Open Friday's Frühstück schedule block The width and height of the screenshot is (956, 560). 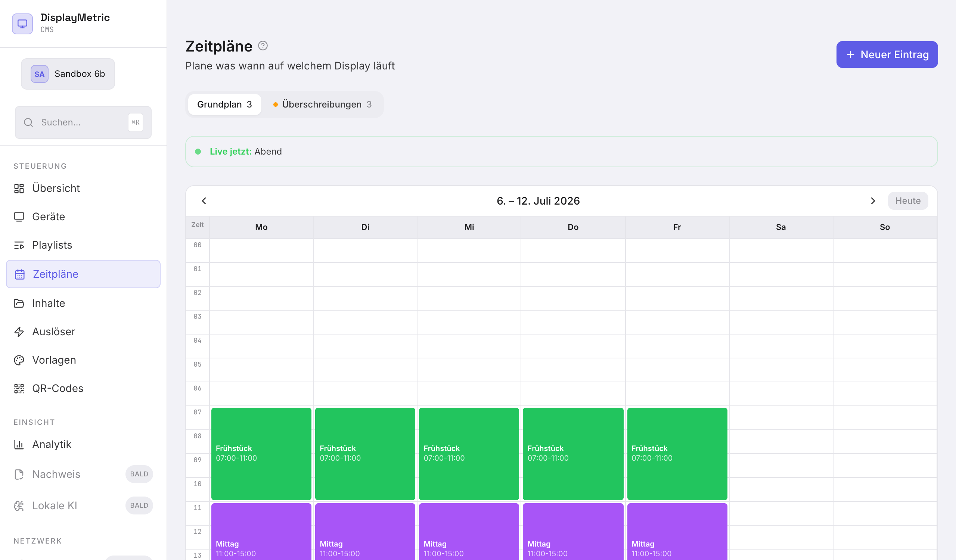(677, 454)
